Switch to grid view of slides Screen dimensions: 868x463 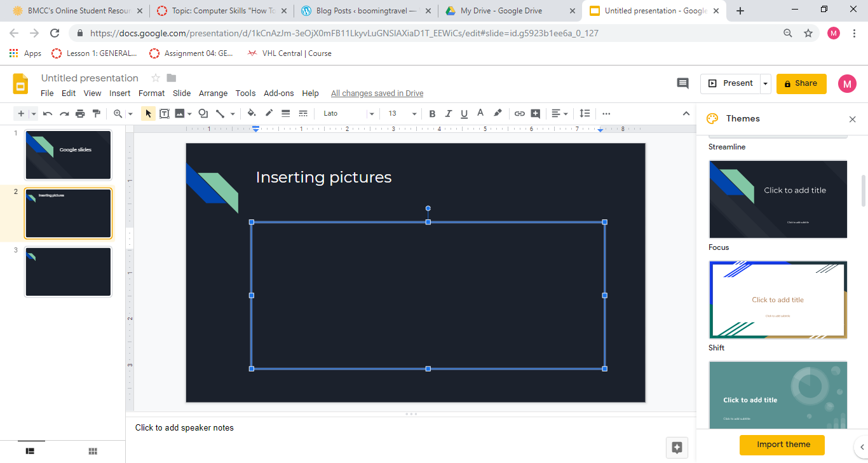click(x=93, y=451)
